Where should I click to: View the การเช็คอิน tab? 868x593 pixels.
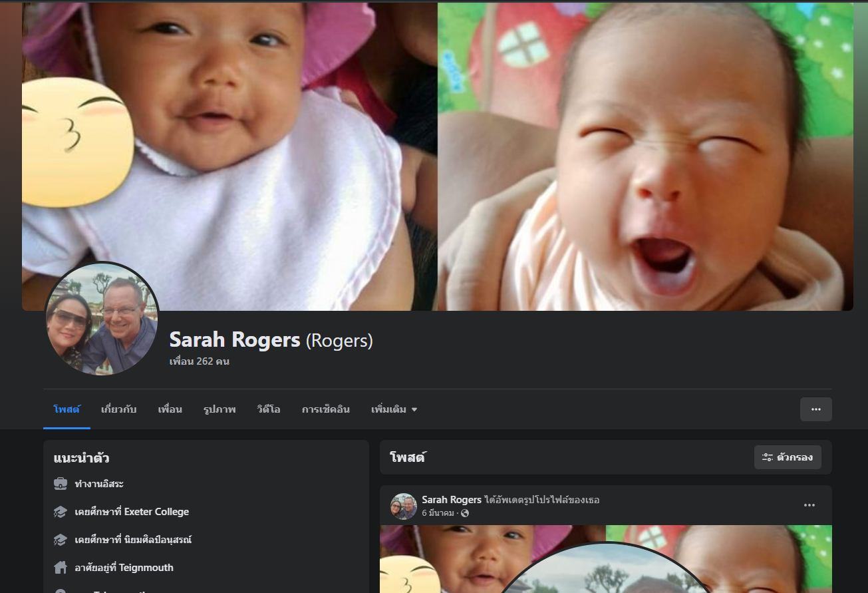point(326,409)
